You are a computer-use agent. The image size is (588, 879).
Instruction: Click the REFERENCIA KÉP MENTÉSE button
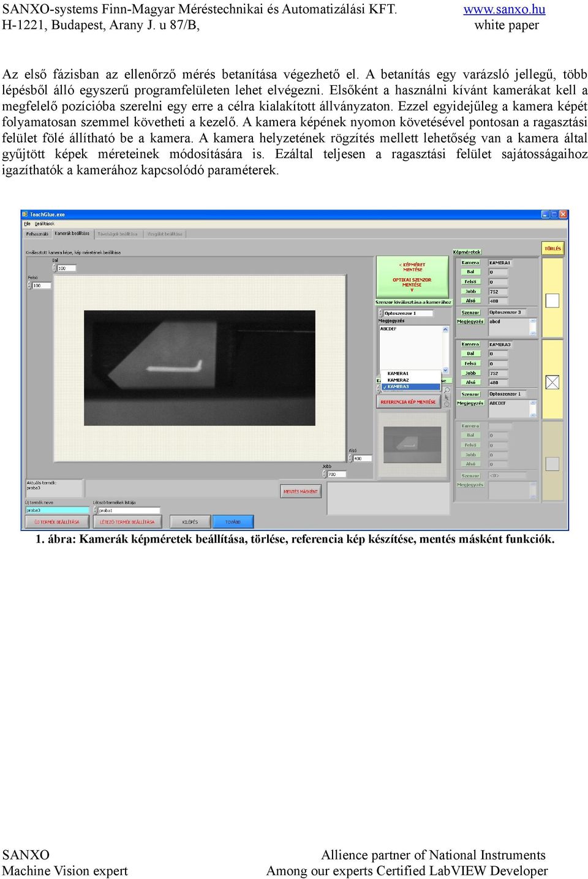click(x=408, y=402)
